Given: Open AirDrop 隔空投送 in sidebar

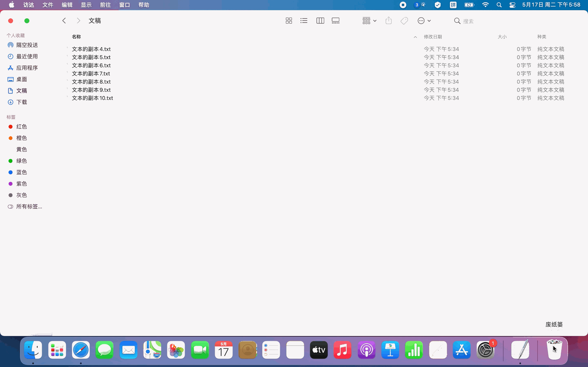Looking at the screenshot, I should pos(27,45).
